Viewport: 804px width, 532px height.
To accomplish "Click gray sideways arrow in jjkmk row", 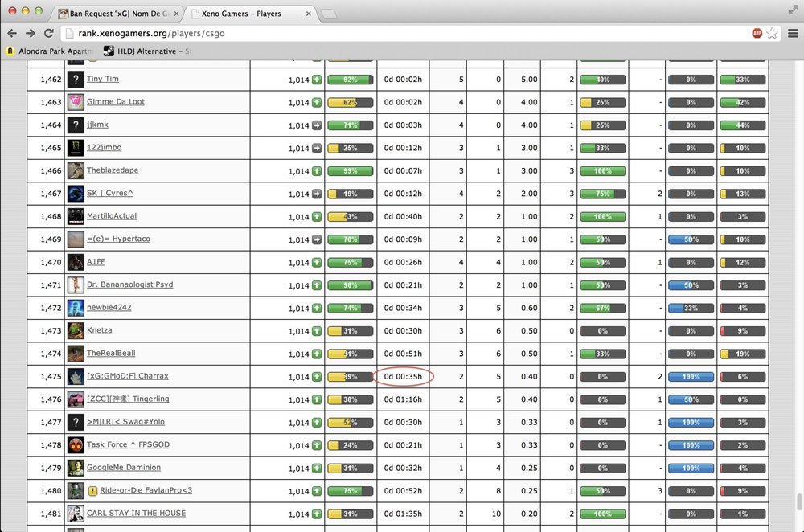I will point(317,125).
